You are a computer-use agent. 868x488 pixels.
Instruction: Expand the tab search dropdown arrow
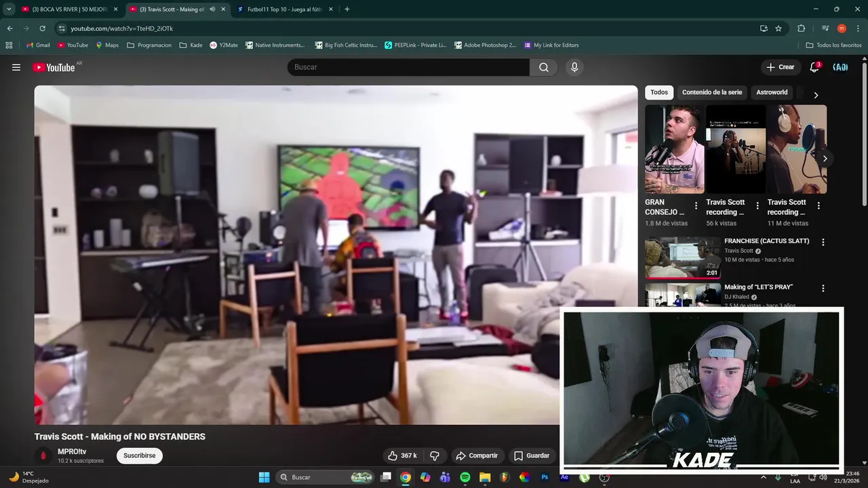pos(9,9)
